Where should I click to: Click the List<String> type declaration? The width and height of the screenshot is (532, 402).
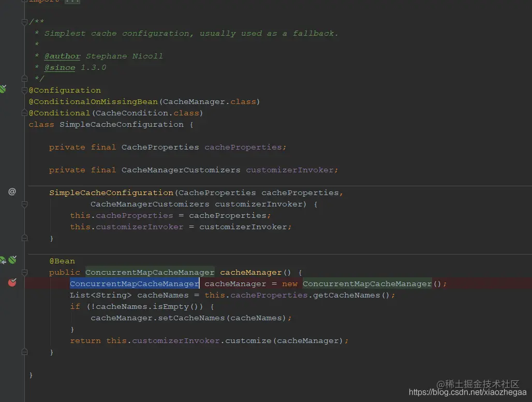[101, 295]
